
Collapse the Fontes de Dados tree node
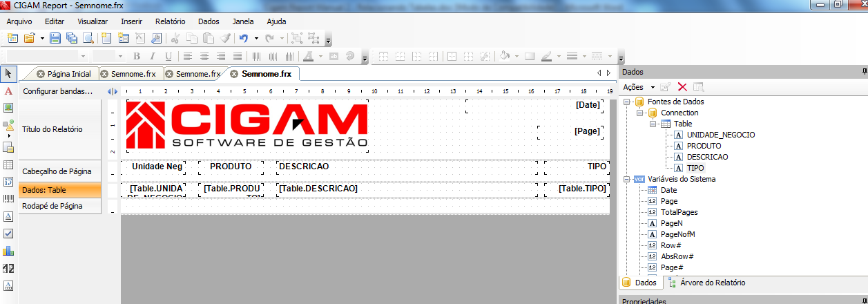point(627,102)
